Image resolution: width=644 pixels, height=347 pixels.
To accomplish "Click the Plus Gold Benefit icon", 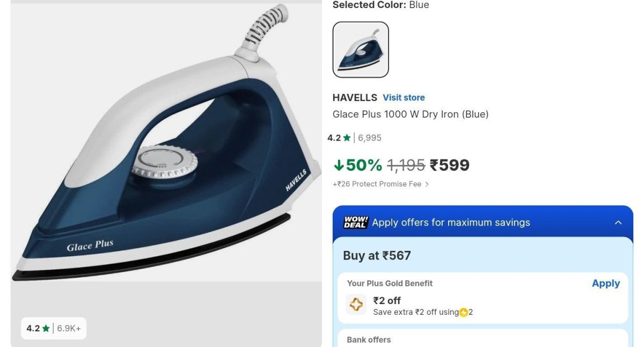I will click(x=356, y=305).
